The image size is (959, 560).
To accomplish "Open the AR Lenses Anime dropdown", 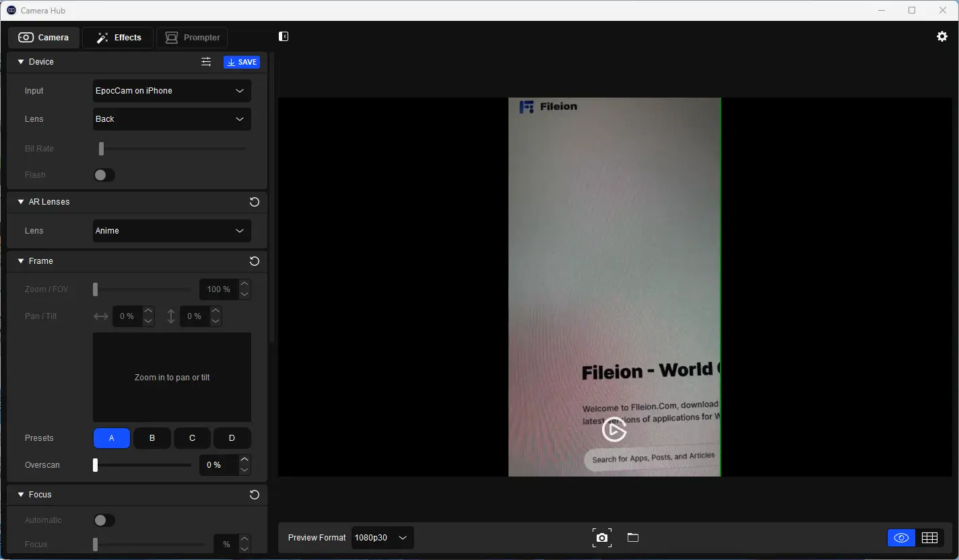I will coord(172,231).
